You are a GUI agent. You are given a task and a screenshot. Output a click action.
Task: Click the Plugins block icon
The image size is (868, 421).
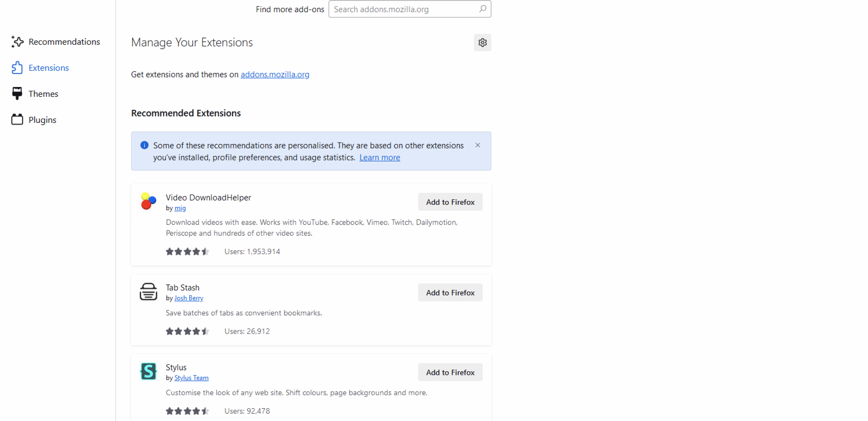(17, 120)
